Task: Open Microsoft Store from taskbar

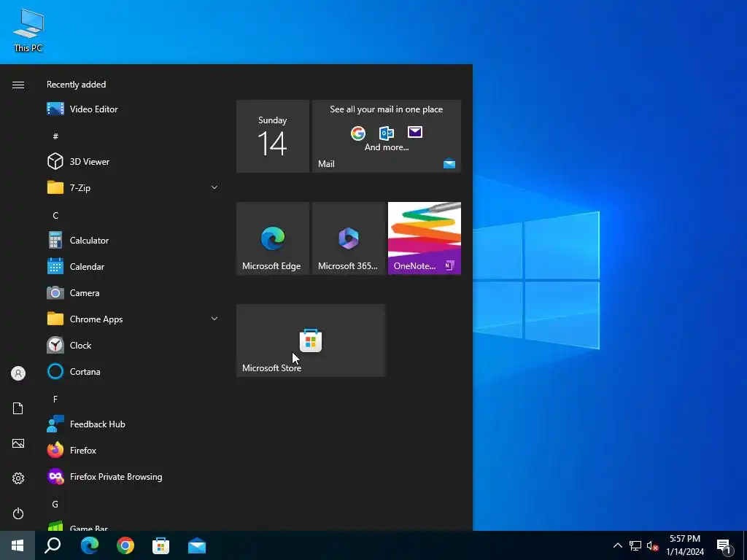Action: click(161, 545)
